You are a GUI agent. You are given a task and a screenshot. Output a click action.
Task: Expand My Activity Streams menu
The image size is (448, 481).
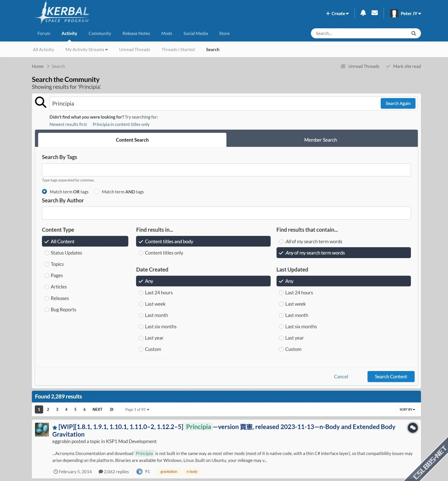pyautogui.click(x=87, y=49)
